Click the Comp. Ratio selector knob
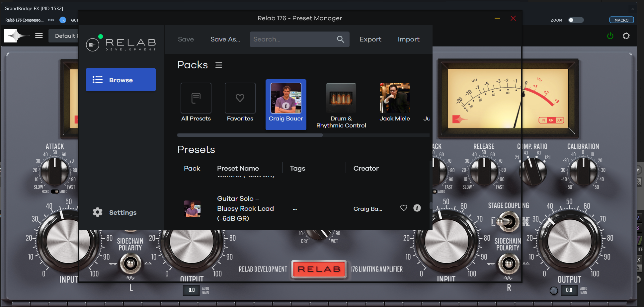 coord(532,172)
